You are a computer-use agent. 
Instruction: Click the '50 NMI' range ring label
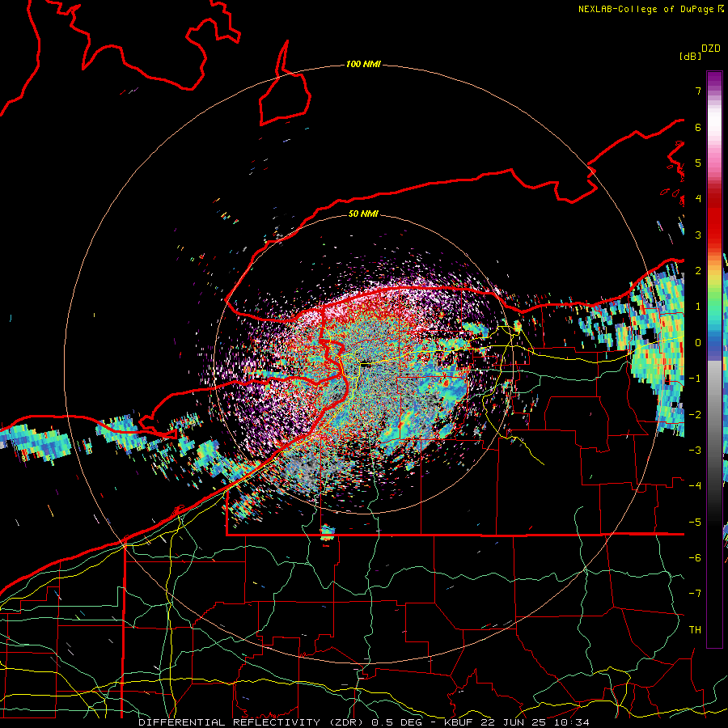coord(363,214)
